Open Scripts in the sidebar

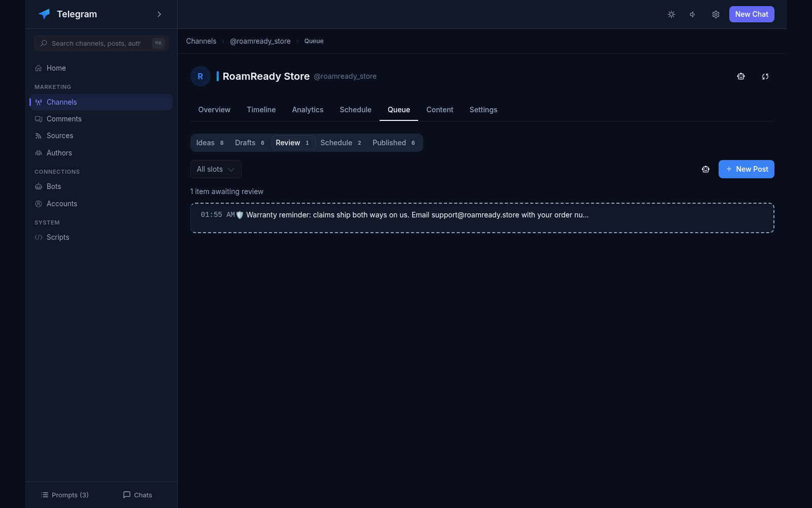(101, 237)
